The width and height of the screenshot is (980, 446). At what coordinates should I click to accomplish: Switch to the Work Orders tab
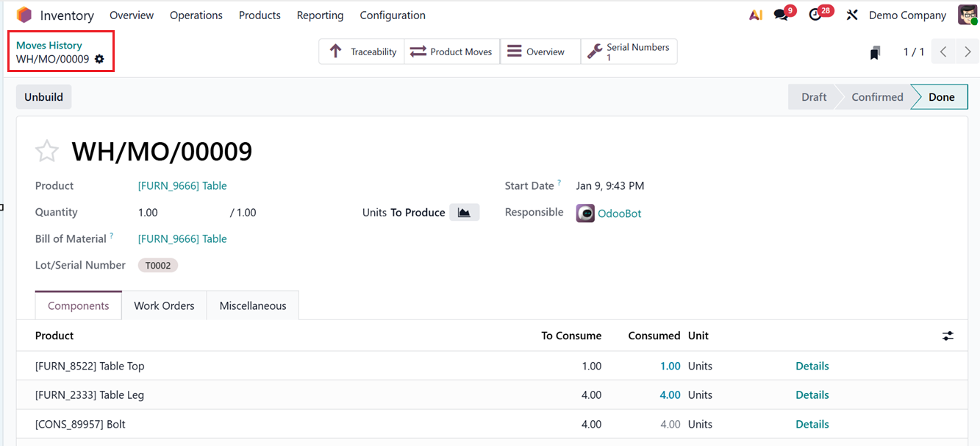point(163,305)
